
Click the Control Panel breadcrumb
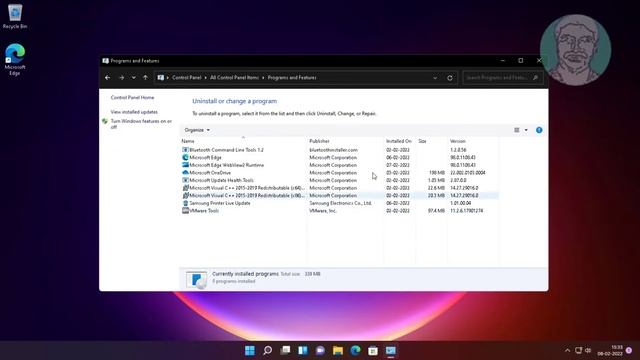coord(187,78)
